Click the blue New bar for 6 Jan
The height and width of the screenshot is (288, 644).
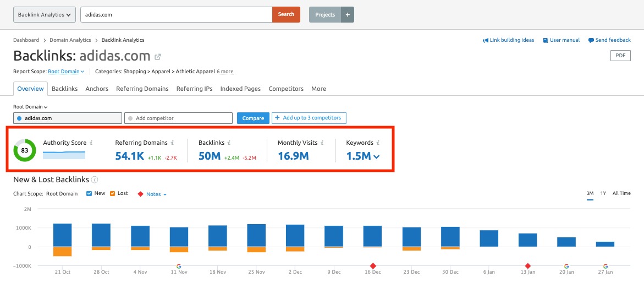(x=489, y=238)
